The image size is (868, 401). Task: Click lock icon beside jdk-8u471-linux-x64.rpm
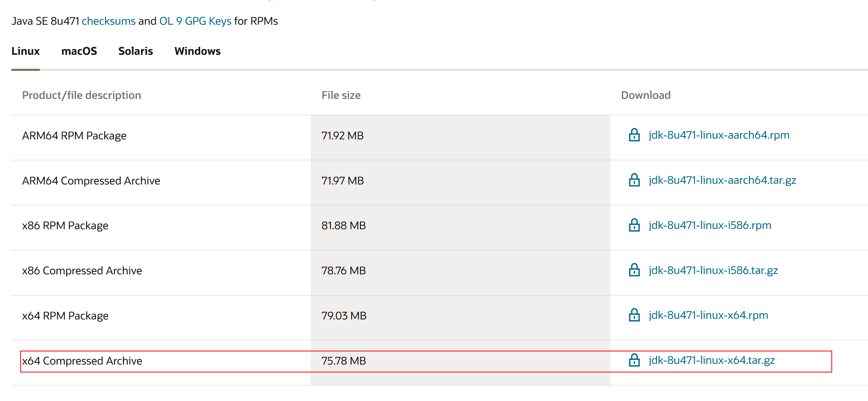(x=634, y=315)
